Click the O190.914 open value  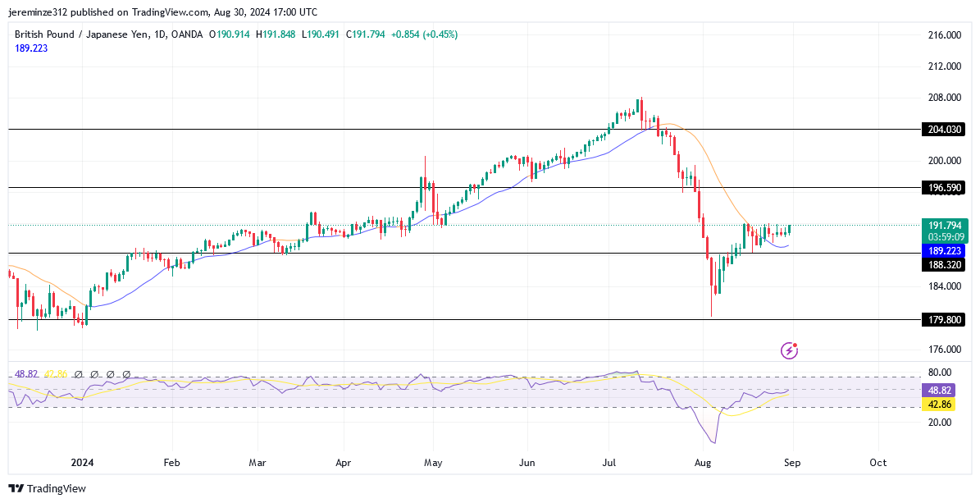pos(230,35)
